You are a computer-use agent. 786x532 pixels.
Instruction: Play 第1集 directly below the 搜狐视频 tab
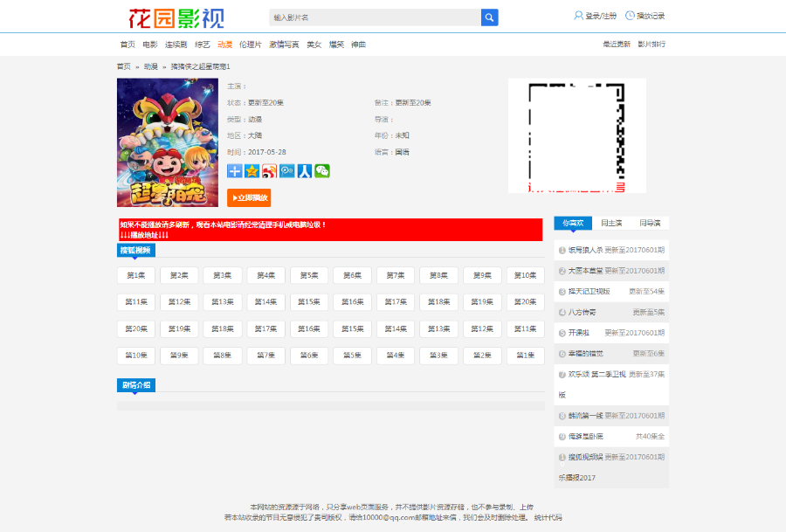136,275
